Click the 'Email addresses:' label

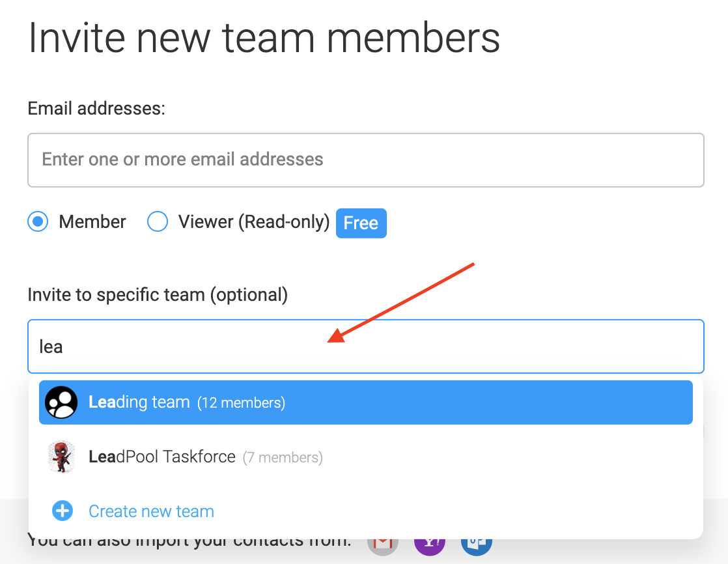[96, 109]
